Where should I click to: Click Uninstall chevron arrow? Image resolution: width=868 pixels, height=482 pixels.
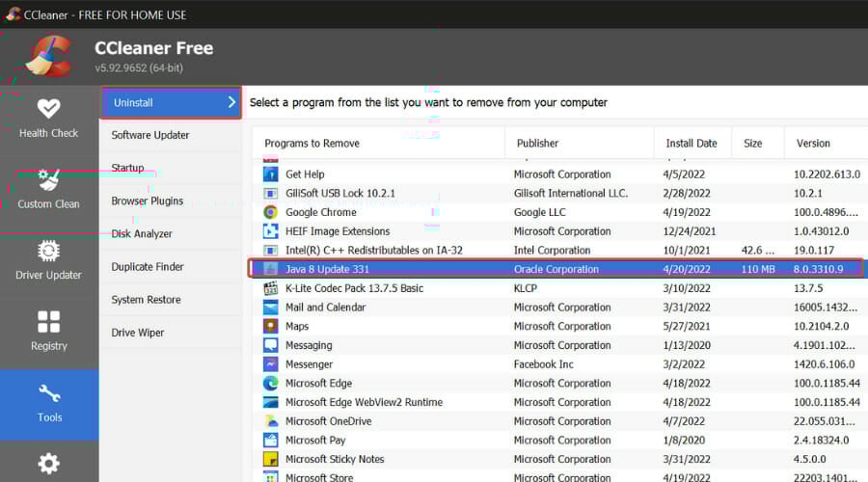[231, 102]
